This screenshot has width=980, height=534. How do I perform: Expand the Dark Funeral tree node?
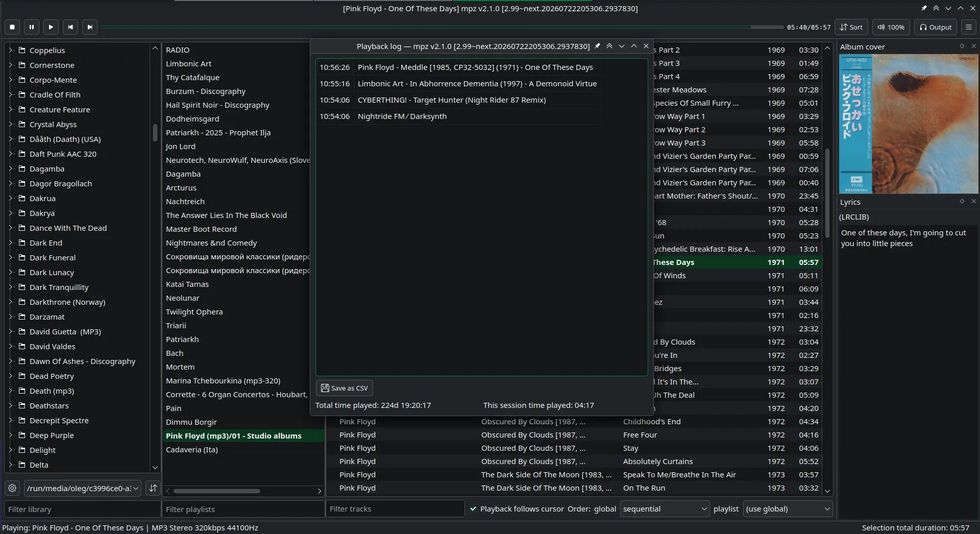tap(10, 257)
